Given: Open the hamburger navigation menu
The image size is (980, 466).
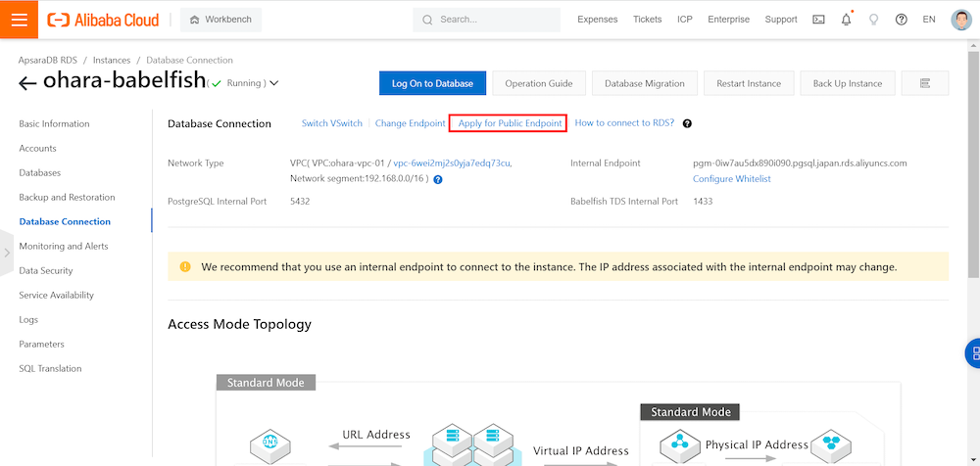Looking at the screenshot, I should (19, 20).
